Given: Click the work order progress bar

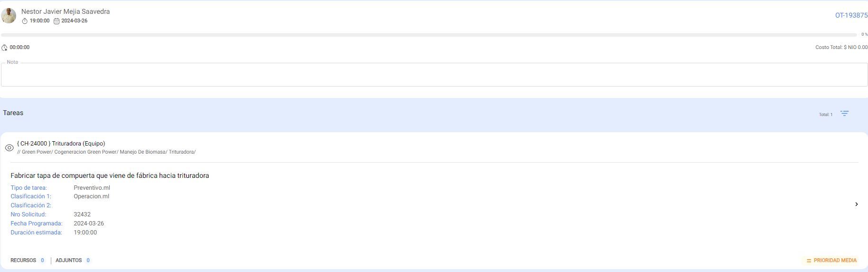Looking at the screenshot, I should click(x=429, y=35).
